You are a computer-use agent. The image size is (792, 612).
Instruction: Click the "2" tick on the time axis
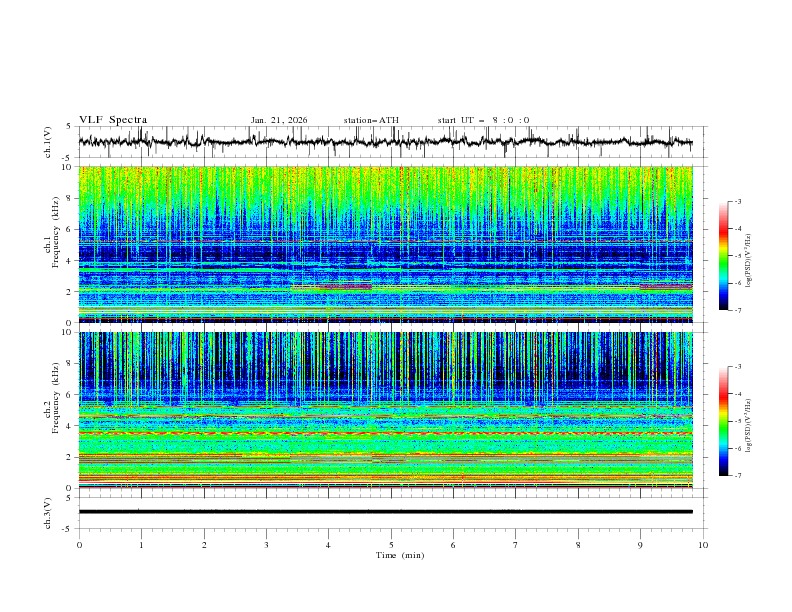204,545
